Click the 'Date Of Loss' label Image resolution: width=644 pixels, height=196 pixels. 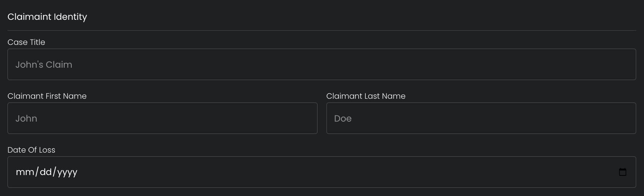click(x=31, y=150)
